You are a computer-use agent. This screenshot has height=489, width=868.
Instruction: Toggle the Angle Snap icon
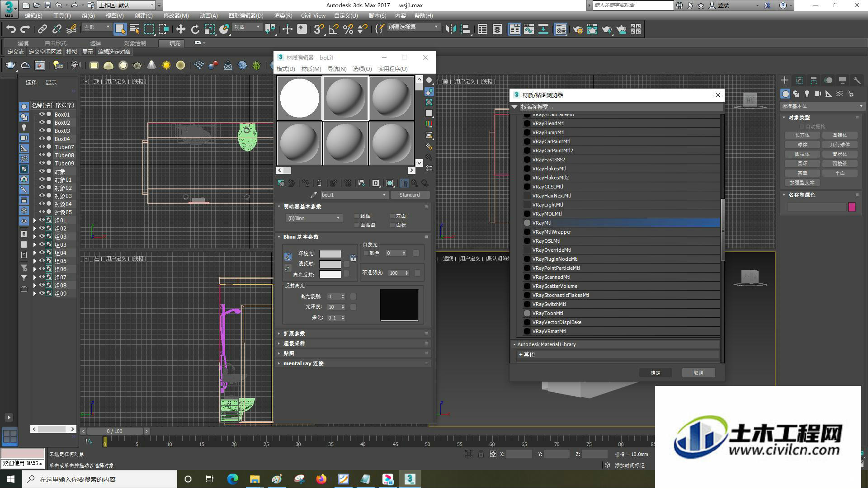pyautogui.click(x=334, y=29)
